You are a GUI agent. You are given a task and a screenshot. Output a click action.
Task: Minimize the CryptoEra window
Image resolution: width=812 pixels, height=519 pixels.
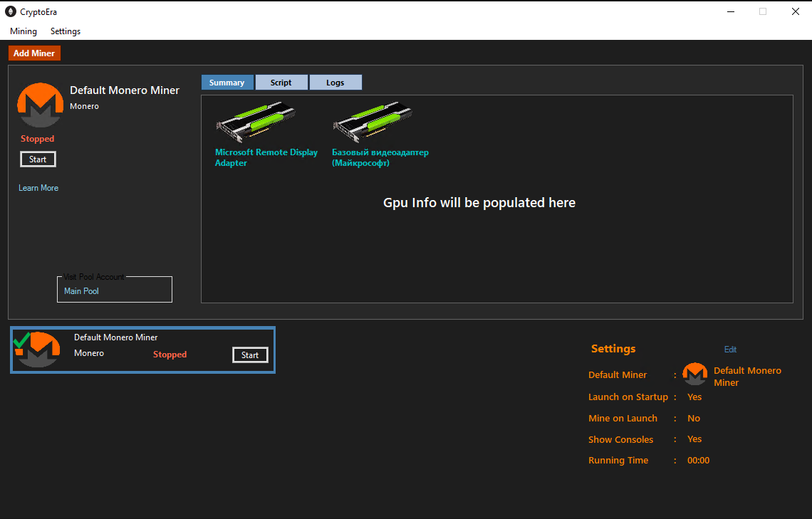click(x=731, y=11)
